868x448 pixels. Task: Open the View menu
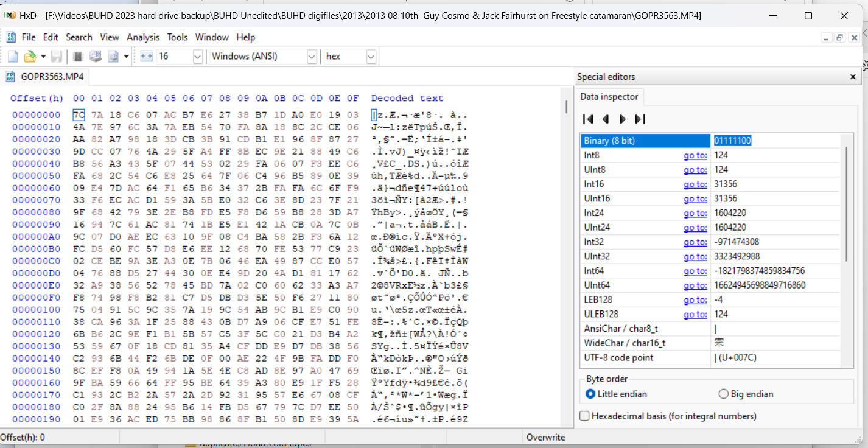coord(110,37)
